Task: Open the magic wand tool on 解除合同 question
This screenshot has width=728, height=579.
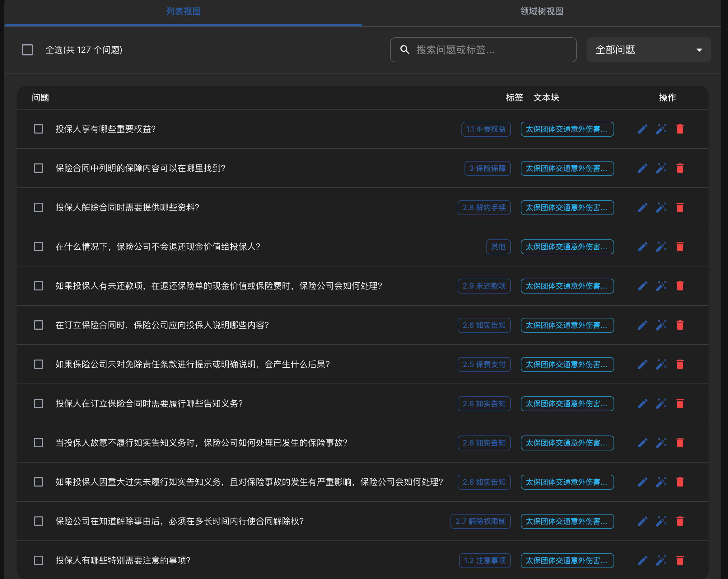Action: [x=661, y=208]
